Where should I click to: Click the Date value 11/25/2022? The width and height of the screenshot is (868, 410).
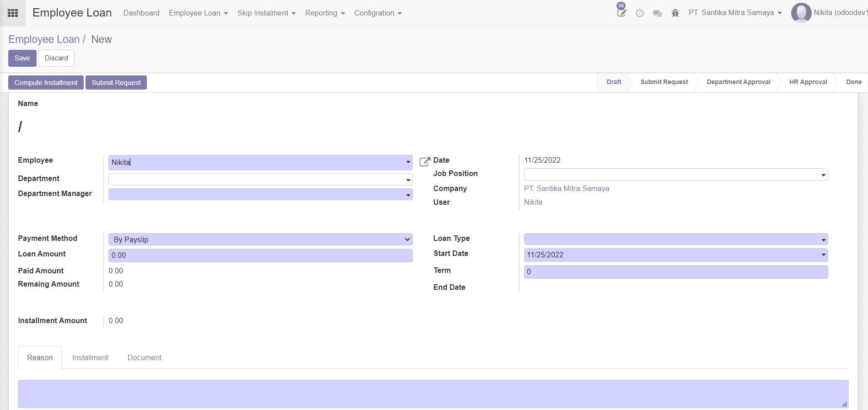tap(542, 160)
